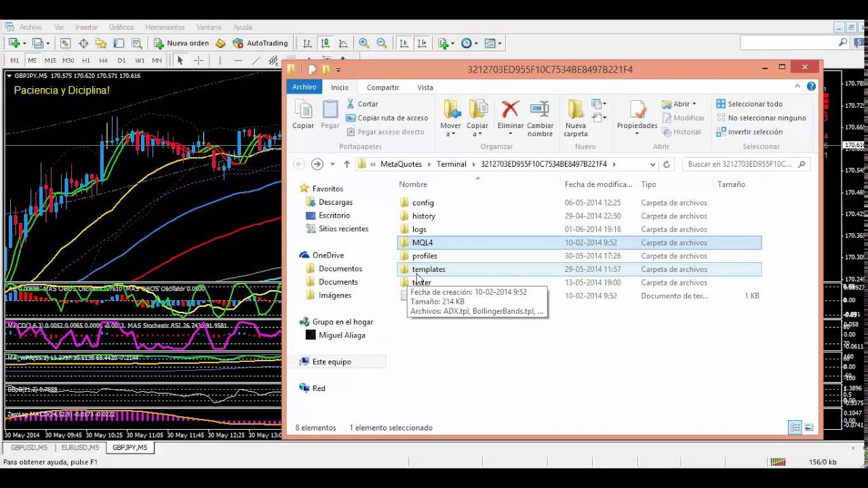Click the Propiedades icon
Viewport: 868px width, 488px height.
click(x=637, y=109)
